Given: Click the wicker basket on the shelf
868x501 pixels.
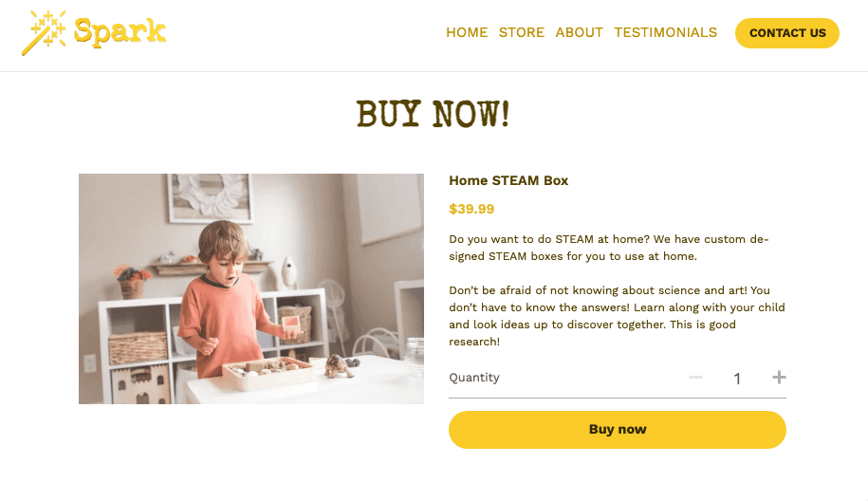Looking at the screenshot, I should [138, 346].
